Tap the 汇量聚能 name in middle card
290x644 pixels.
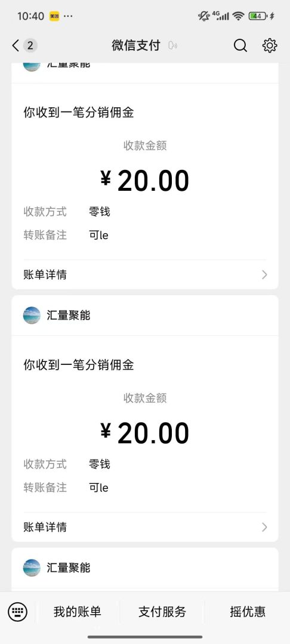68,315
